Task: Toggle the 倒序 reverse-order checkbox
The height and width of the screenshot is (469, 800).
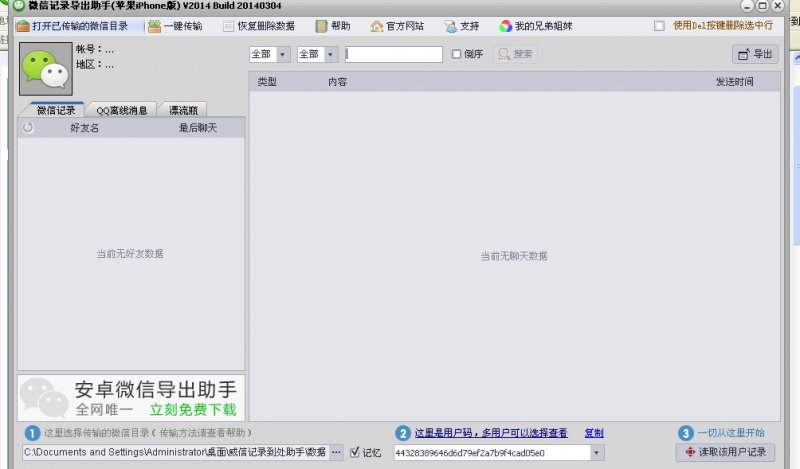Action: pyautogui.click(x=457, y=54)
